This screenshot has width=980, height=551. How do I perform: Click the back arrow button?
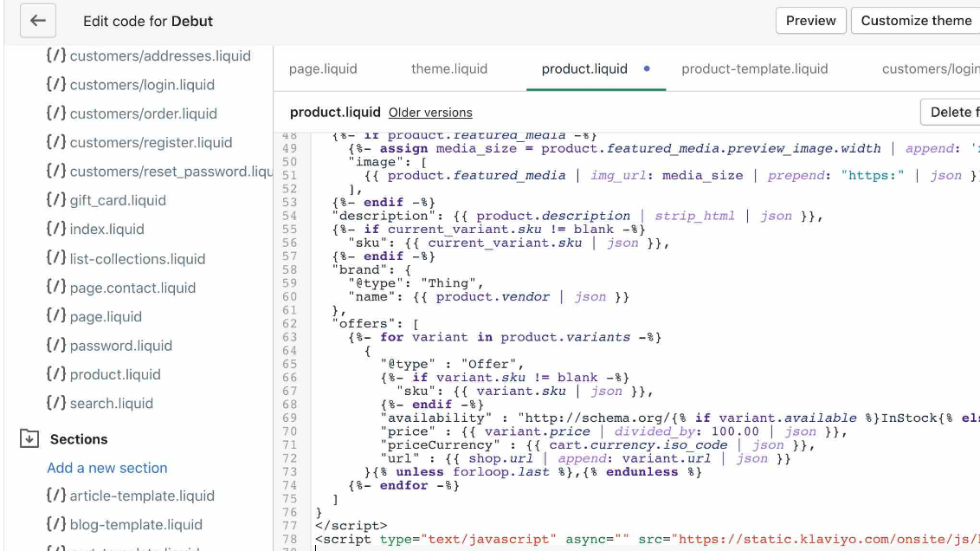coord(37,21)
